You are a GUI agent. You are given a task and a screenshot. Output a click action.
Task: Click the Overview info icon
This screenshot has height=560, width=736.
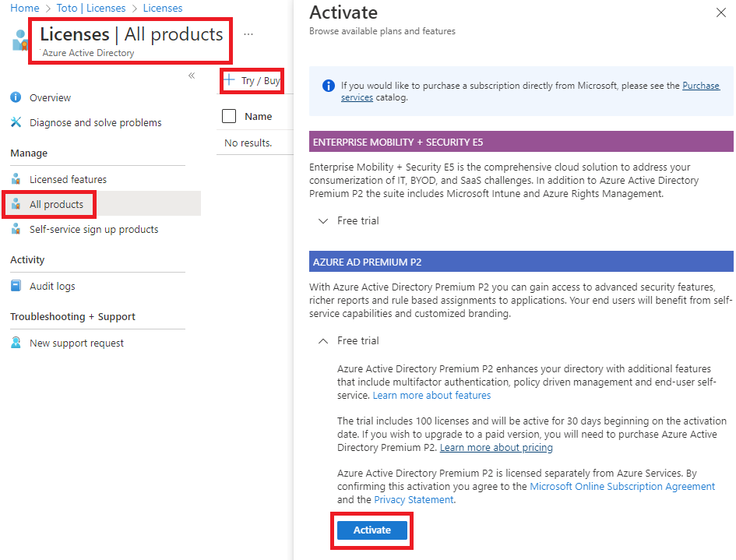click(x=16, y=97)
